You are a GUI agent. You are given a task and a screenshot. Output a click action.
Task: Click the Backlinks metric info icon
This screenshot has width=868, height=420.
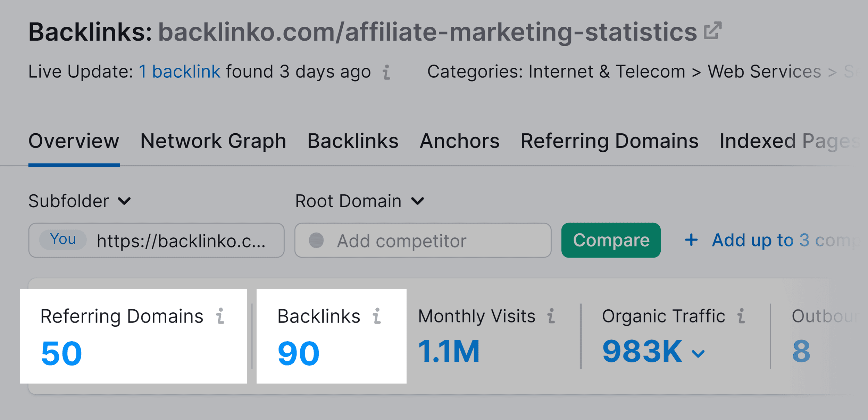click(377, 316)
